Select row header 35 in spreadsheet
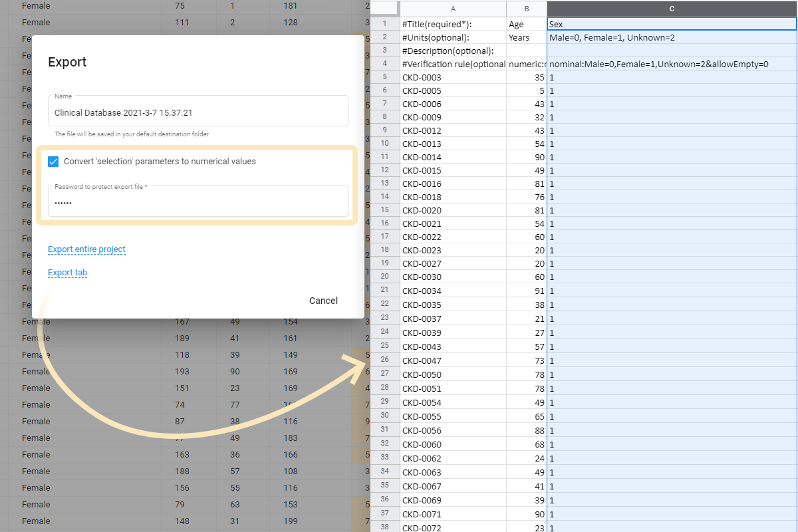The height and width of the screenshot is (532, 798). click(385, 486)
